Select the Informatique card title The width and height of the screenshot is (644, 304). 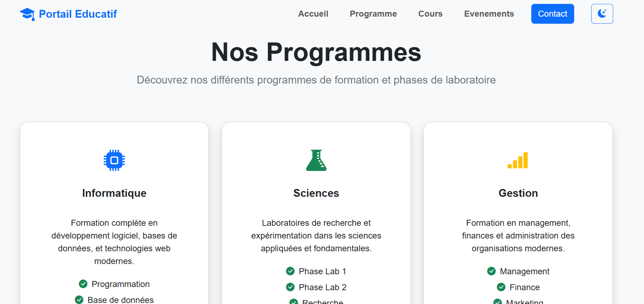[x=114, y=193]
